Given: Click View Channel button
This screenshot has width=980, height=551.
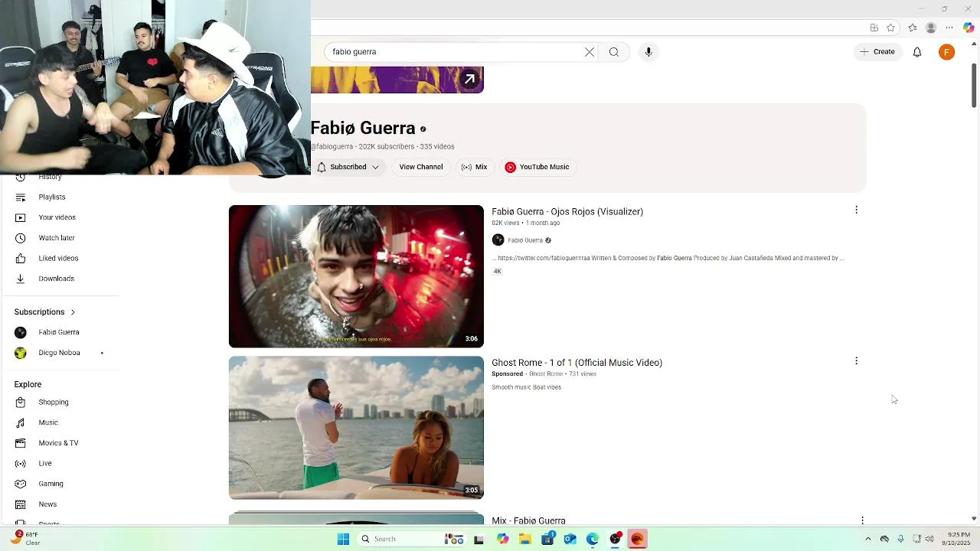Looking at the screenshot, I should [x=421, y=167].
